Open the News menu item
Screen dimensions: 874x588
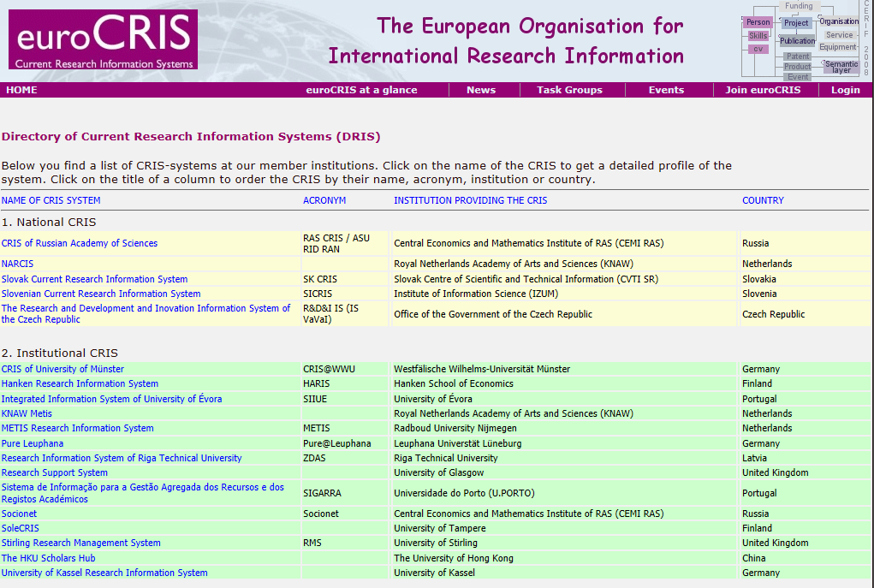481,90
